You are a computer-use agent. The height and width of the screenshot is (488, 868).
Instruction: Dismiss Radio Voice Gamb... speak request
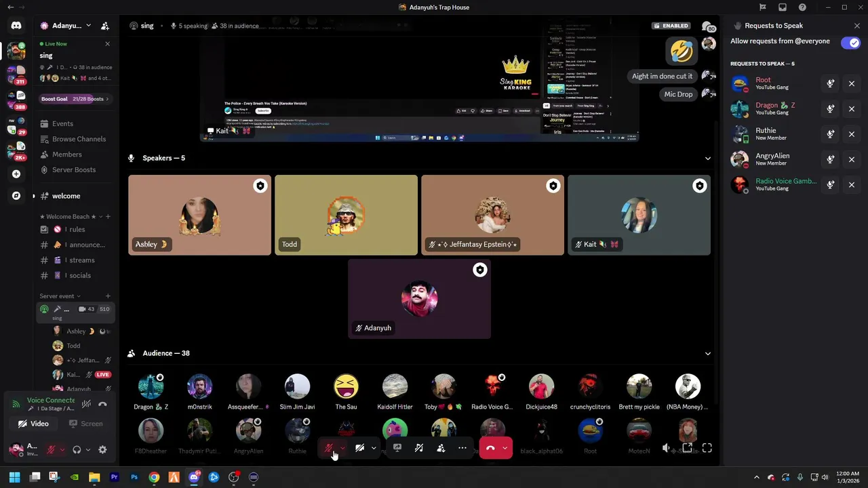click(852, 184)
